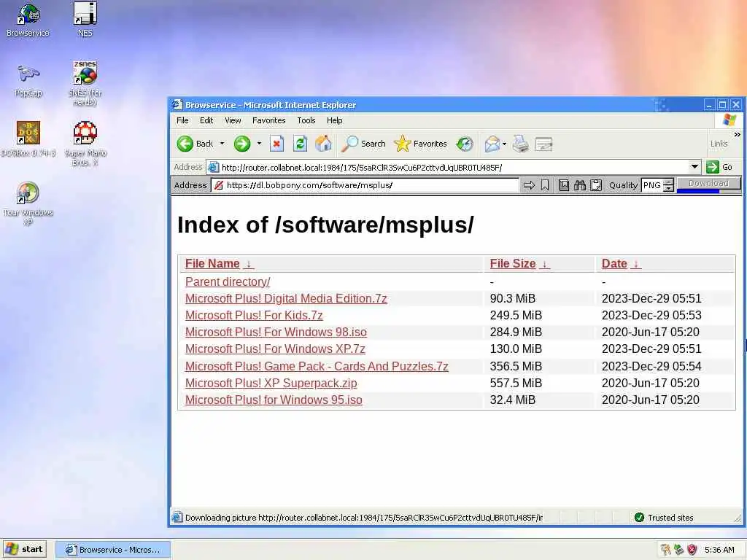The width and height of the screenshot is (747, 560).
Task: Open the Tour Windows XP shortcut
Action: click(28, 203)
